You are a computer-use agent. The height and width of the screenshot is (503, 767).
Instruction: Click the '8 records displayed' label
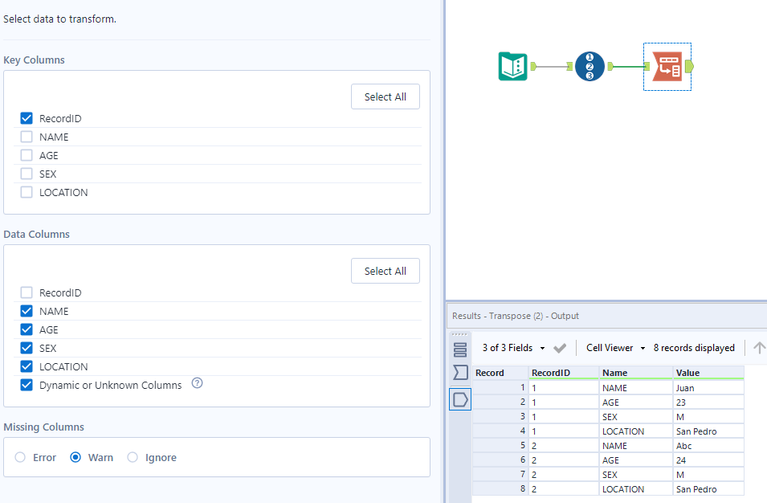click(x=694, y=348)
